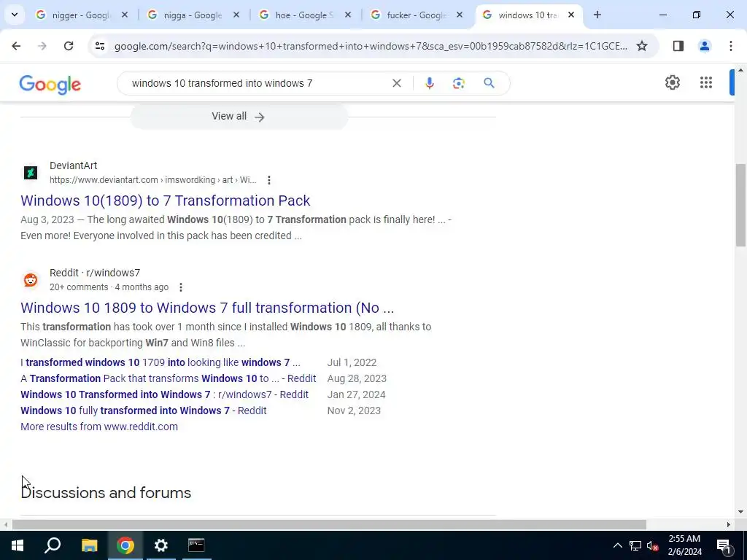Click the forward navigation arrow
747x560 pixels.
42,46
